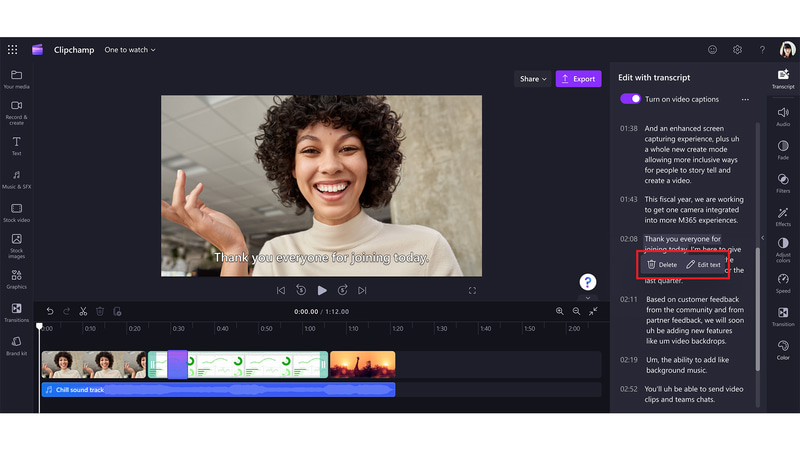Split clip with the scissors tool

(83, 311)
